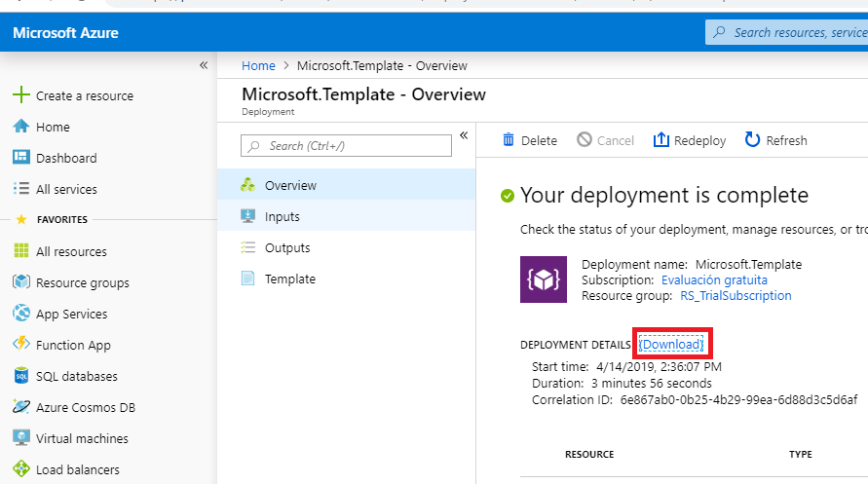Click the Download deployment details link
The width and height of the screenshot is (868, 484).
point(671,344)
